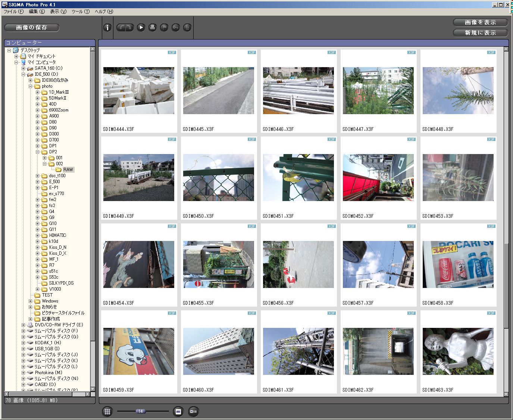Mark the selected image with a flag

click(x=164, y=27)
